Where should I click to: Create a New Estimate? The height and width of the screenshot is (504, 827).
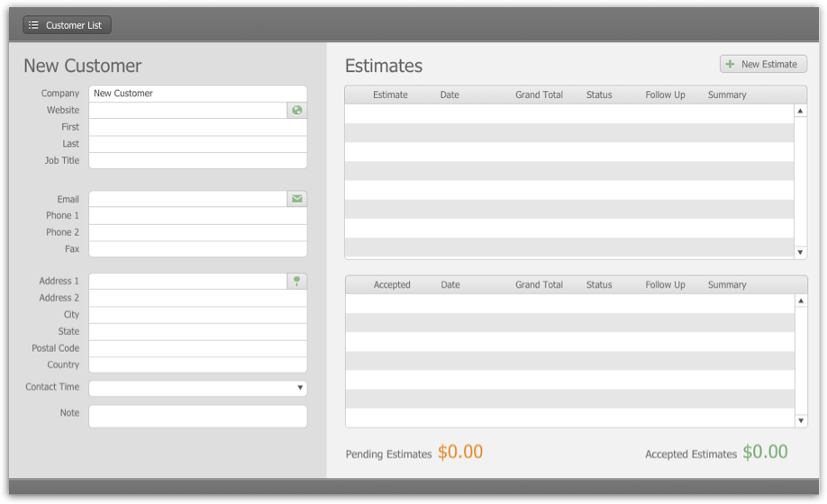tap(763, 64)
